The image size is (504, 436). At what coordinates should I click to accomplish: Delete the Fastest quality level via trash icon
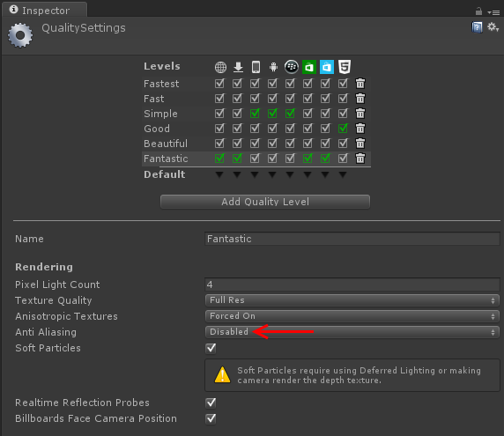tap(360, 83)
